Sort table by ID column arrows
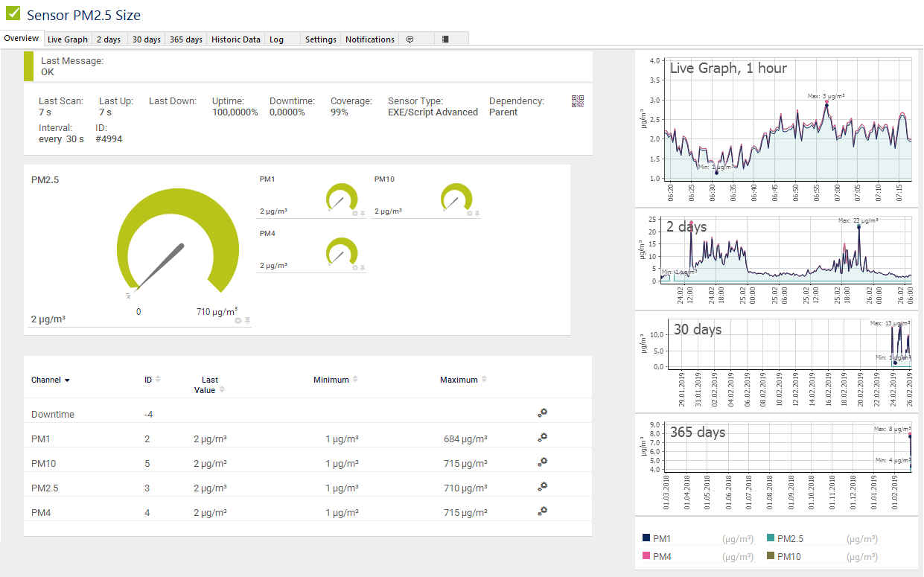This screenshot has width=924, height=577. click(158, 380)
